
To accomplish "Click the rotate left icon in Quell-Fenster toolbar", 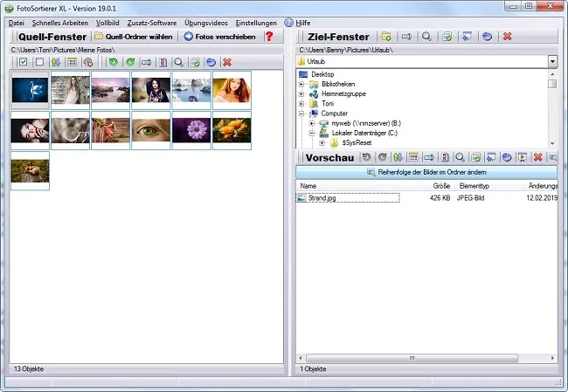I will point(114,63).
